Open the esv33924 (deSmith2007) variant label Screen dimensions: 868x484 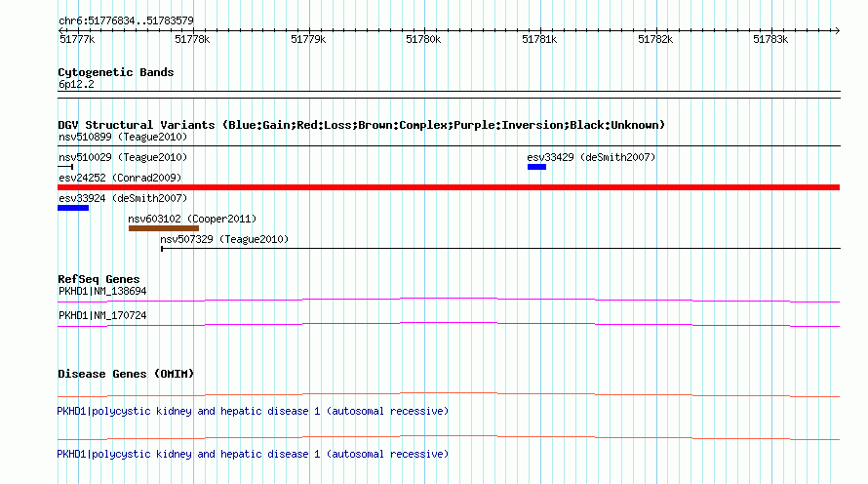(123, 198)
